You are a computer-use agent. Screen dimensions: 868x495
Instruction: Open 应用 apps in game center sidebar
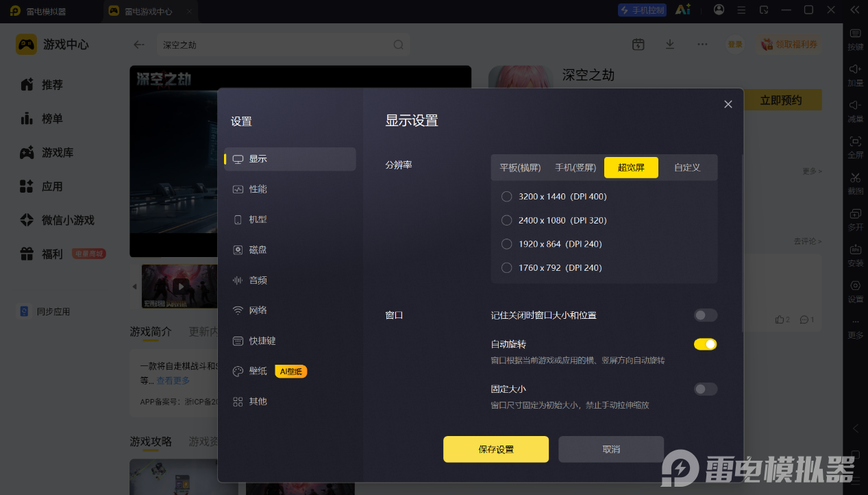[x=42, y=186]
